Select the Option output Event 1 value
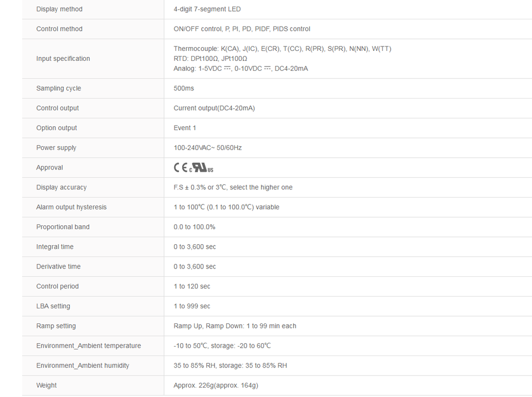 click(x=185, y=128)
